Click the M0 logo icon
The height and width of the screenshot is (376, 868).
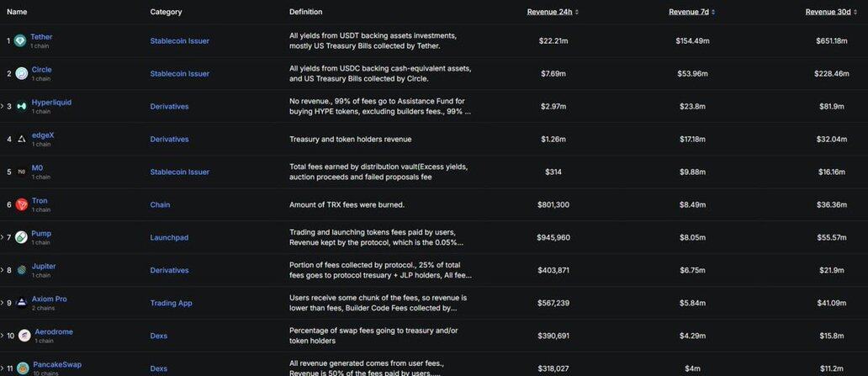pyautogui.click(x=21, y=172)
